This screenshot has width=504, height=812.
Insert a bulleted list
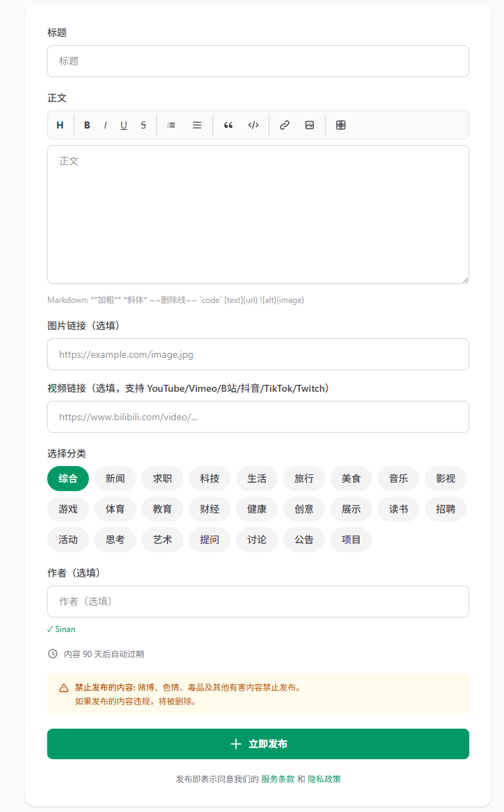point(171,125)
